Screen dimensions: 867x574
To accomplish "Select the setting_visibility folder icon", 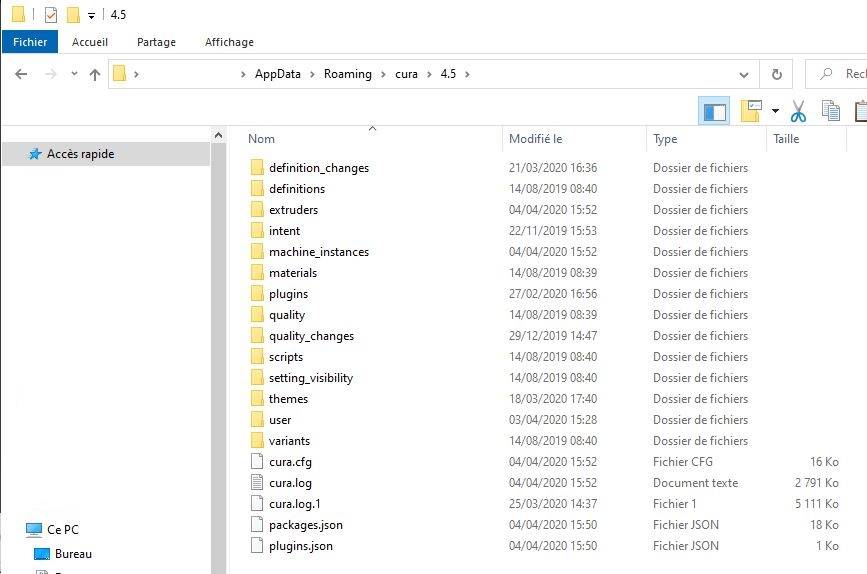I will pyautogui.click(x=257, y=378).
